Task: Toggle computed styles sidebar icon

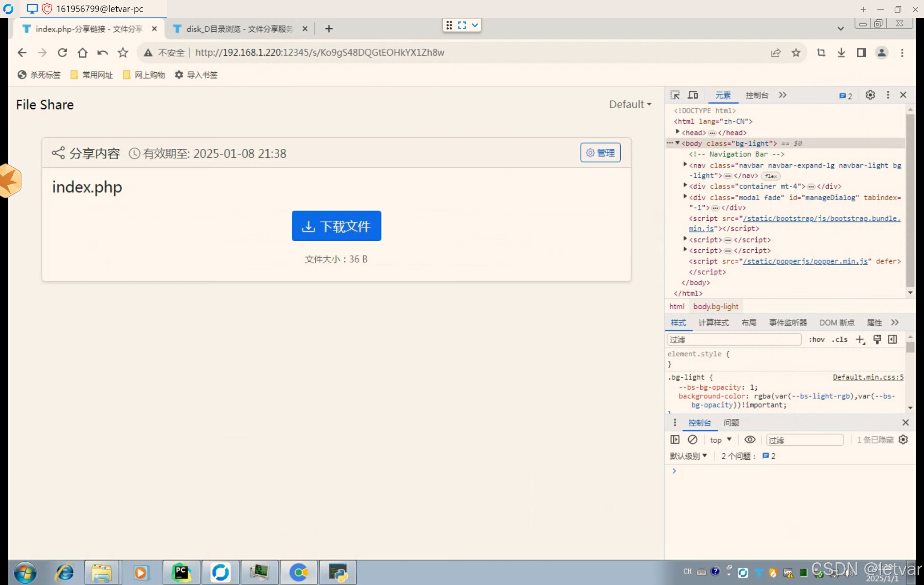Action: [x=892, y=340]
